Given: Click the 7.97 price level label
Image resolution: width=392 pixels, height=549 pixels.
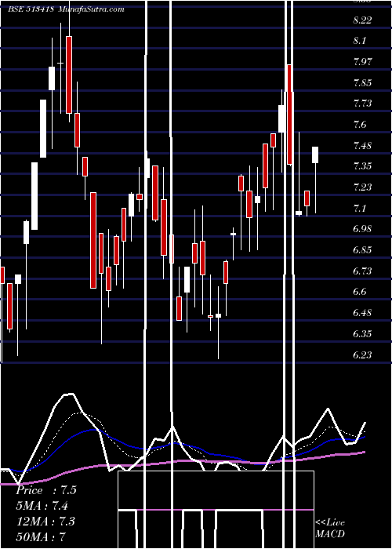Looking at the screenshot, I should [362, 62].
